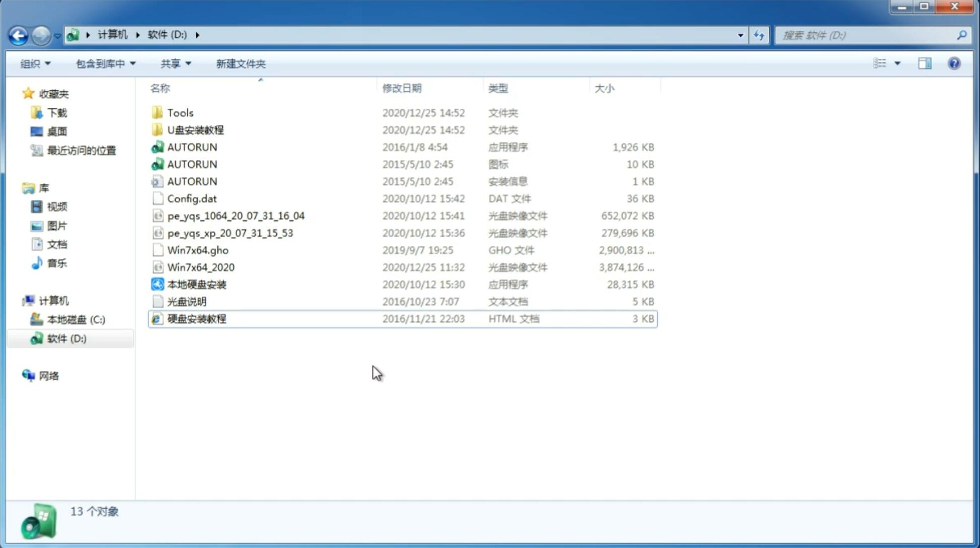Viewport: 980px width, 548px height.
Task: Open pe_yqs_xp disc image file
Action: (x=230, y=233)
